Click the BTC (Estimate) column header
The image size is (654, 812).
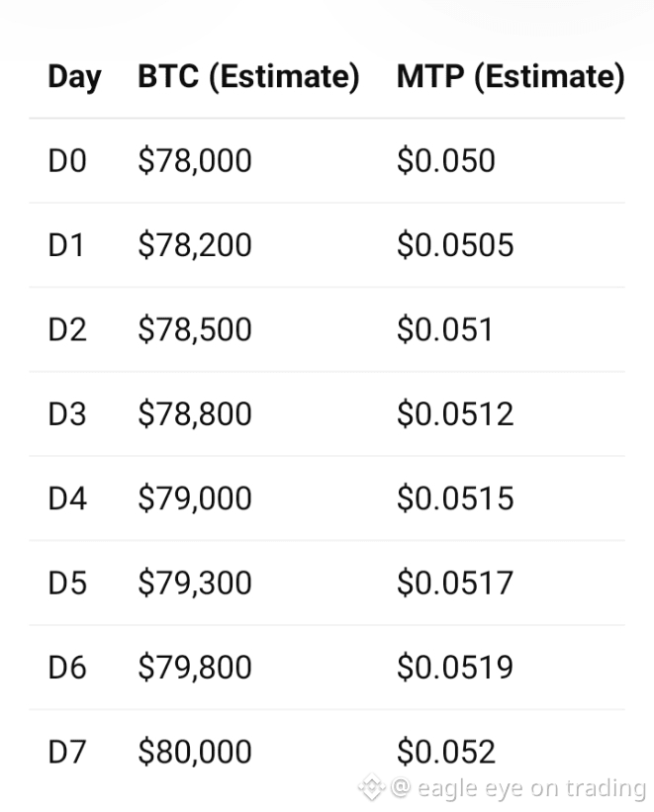point(248,76)
